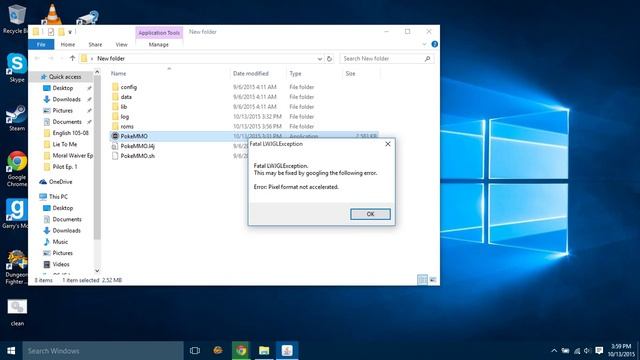Image resolution: width=640 pixels, height=360 pixels.
Task: Refresh the New folder view
Action: coord(329,59)
